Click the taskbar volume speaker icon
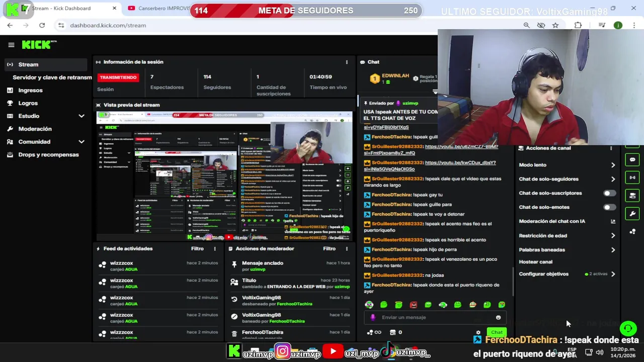This screenshot has height=362, width=644. click(599, 352)
